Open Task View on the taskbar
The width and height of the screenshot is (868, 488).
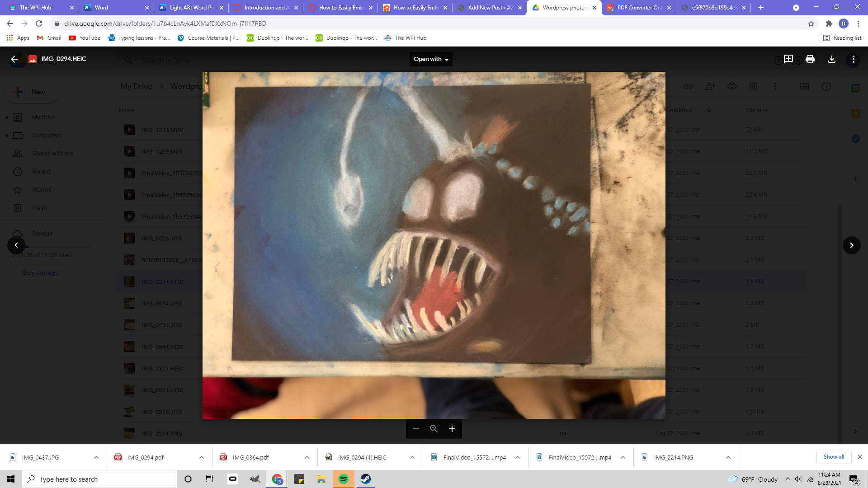coord(210,479)
